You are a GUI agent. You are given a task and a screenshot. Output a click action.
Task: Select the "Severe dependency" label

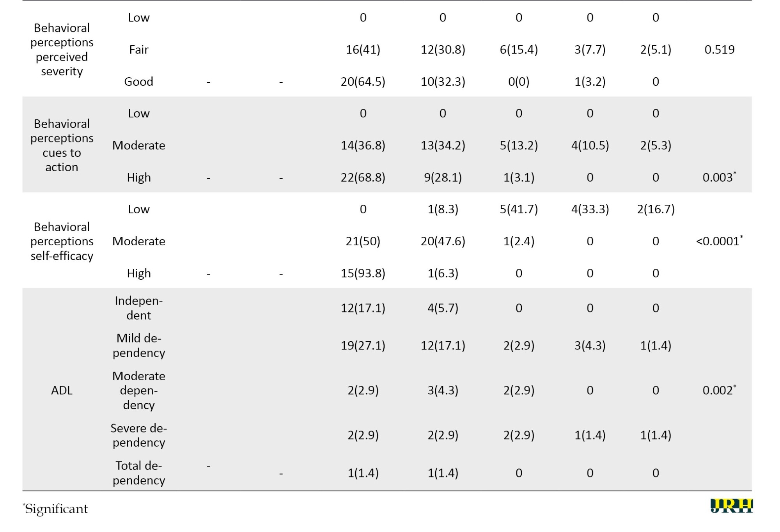click(x=138, y=435)
